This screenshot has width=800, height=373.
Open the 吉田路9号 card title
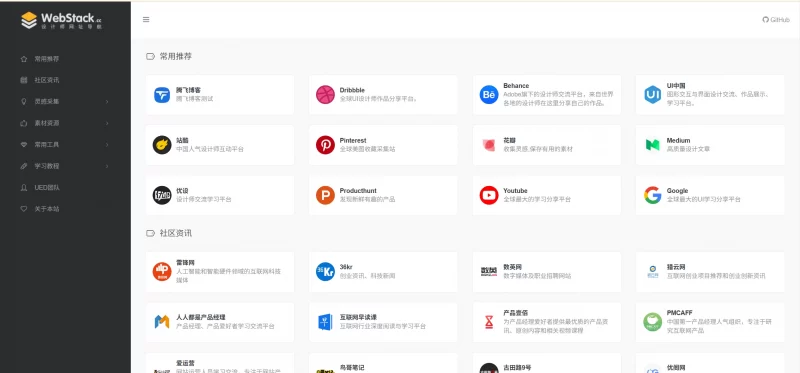(517, 367)
